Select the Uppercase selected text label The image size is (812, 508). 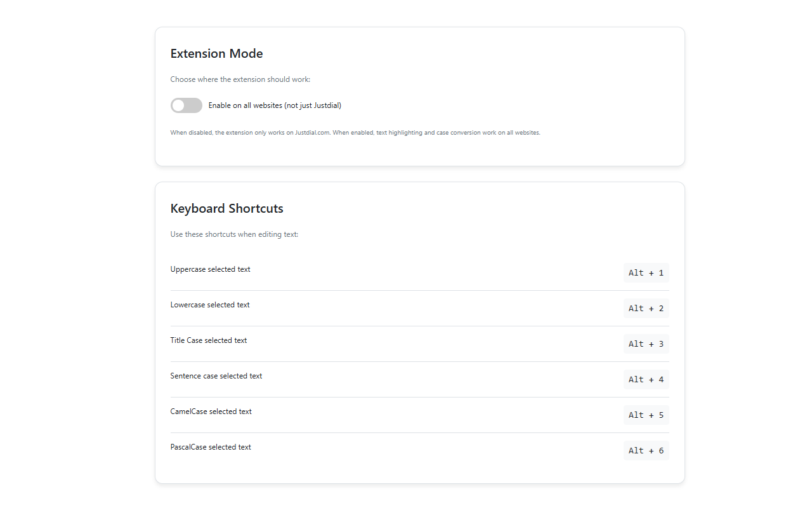pos(210,269)
